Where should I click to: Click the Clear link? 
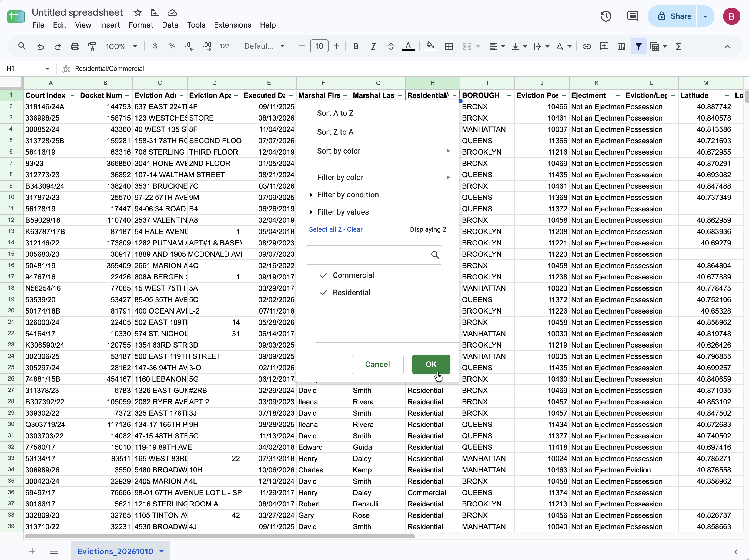point(355,229)
